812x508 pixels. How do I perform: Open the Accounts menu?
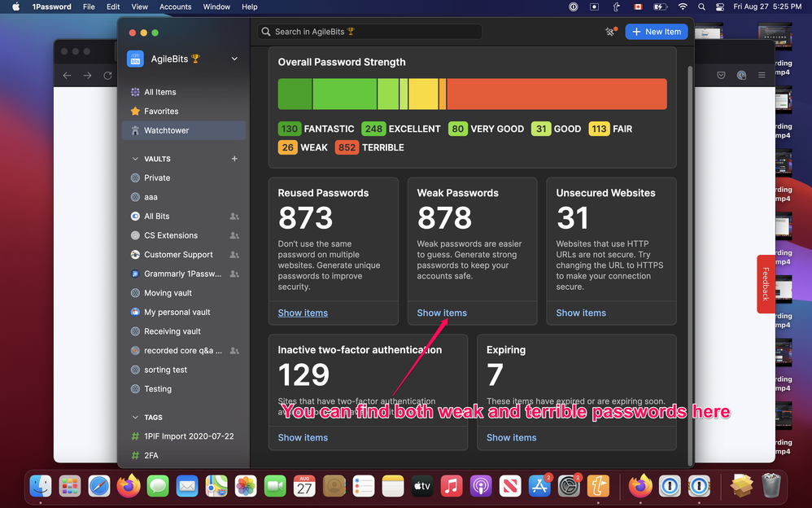tap(175, 7)
